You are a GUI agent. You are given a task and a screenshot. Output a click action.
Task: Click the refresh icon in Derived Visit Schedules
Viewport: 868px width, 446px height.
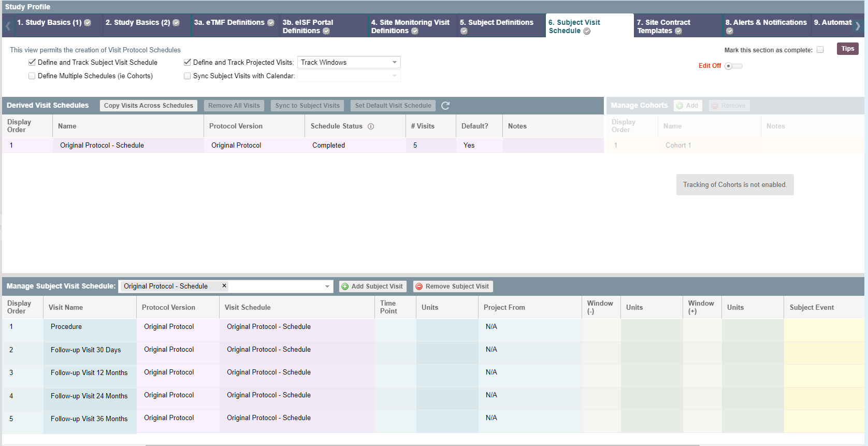point(445,106)
